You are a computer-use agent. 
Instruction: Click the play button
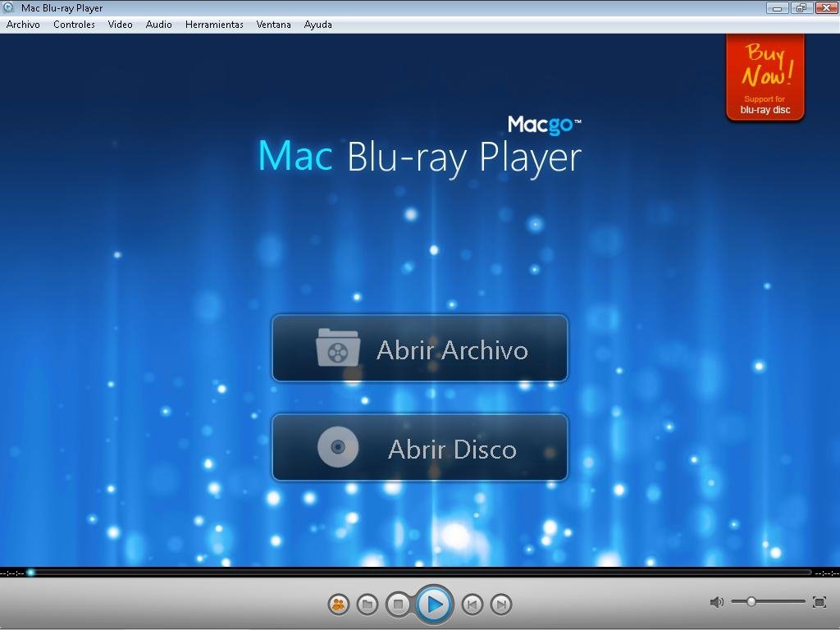coord(435,605)
